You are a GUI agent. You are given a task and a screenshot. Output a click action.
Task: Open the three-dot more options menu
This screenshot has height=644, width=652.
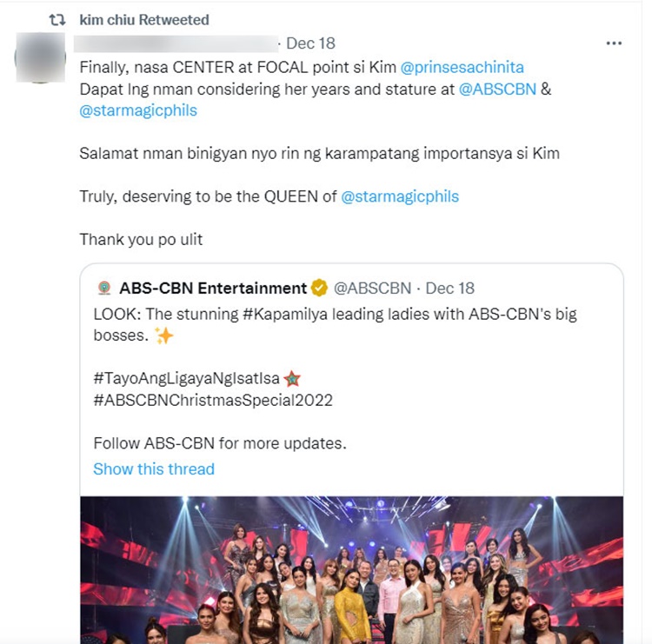click(x=614, y=43)
